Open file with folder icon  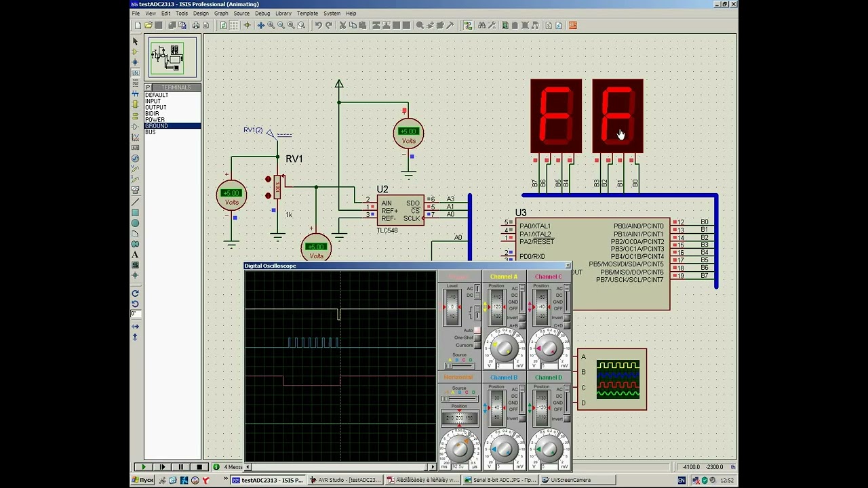pyautogui.click(x=149, y=25)
